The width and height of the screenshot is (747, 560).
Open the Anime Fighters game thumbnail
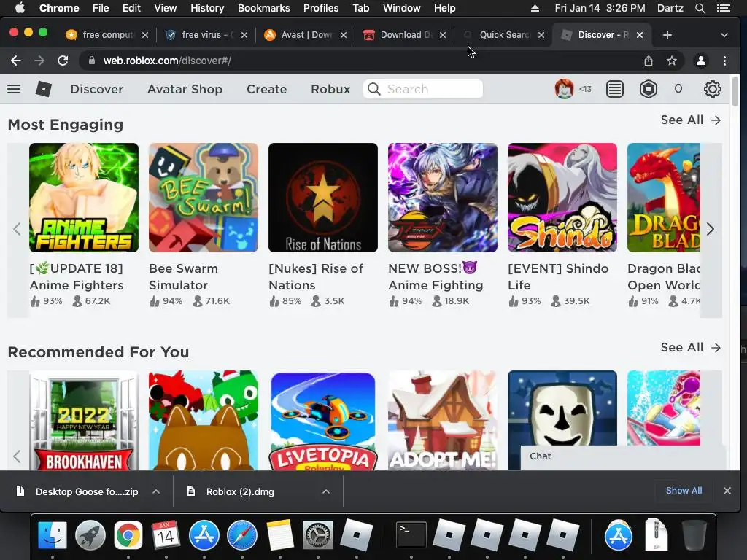click(84, 198)
